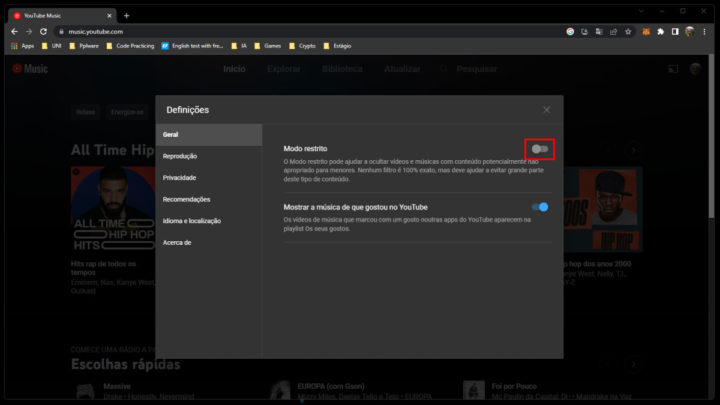Open the Pplware bookmark folder
This screenshot has width=720, height=405.
coord(84,46)
